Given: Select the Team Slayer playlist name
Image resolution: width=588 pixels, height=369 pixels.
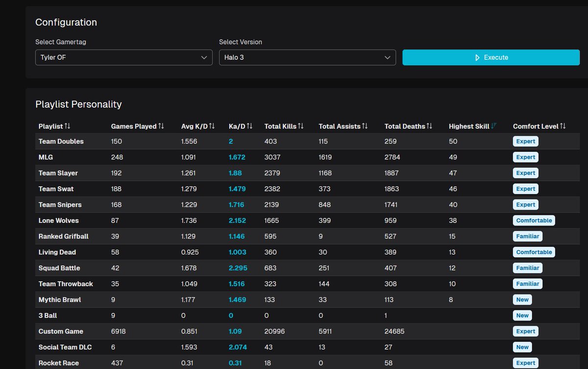Looking at the screenshot, I should 58,173.
